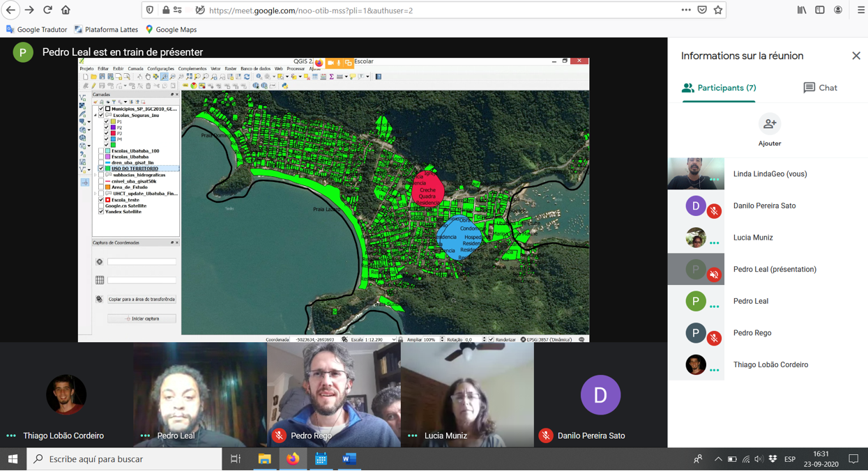Reload the page in Firefox

point(47,10)
